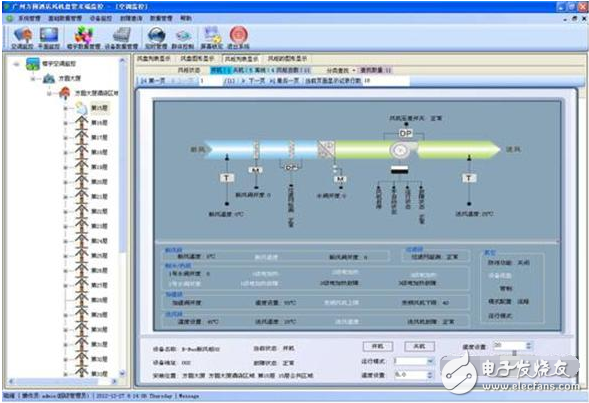The height and width of the screenshot is (403, 589).
Task: Open the 故障查询 menu
Action: 131,18
